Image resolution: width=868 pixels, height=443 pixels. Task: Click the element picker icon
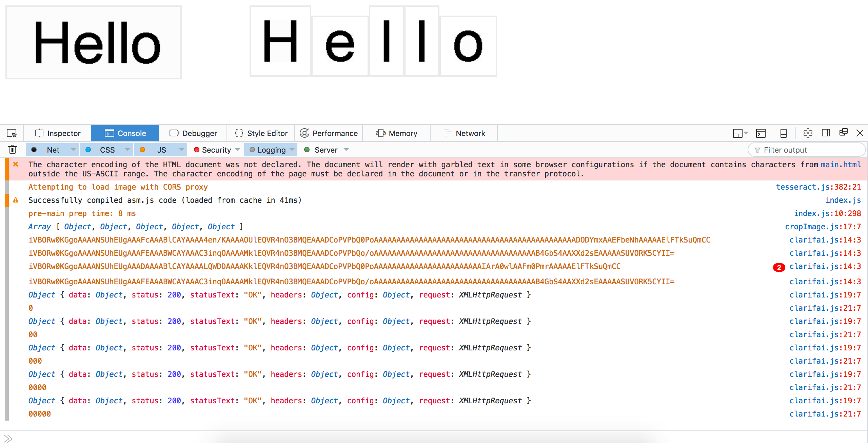click(x=12, y=133)
